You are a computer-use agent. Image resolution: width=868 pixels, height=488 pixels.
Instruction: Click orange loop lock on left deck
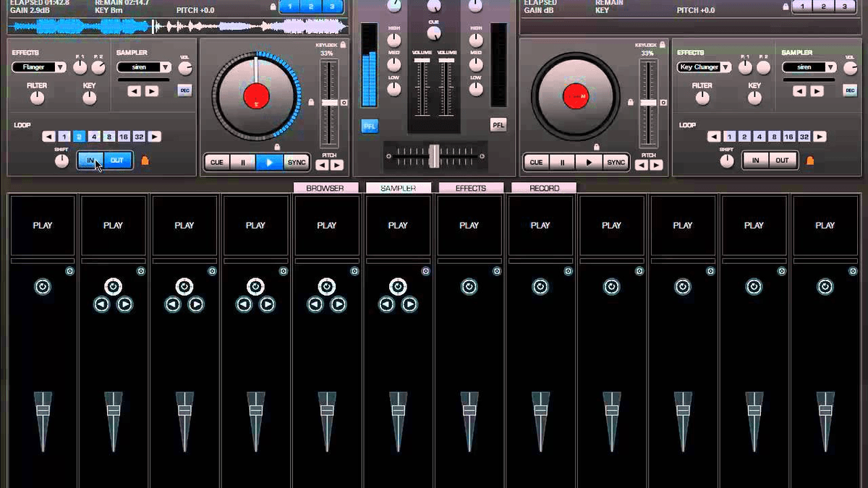145,160
